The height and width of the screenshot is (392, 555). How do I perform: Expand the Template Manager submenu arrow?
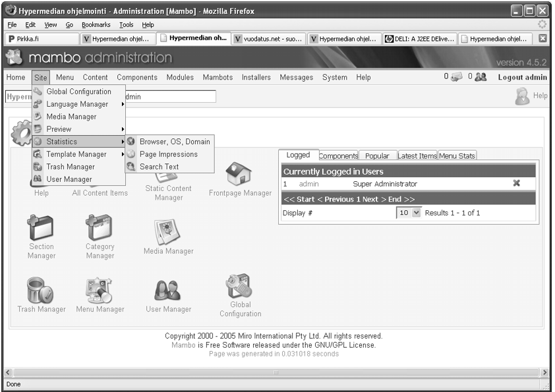pyautogui.click(x=123, y=154)
